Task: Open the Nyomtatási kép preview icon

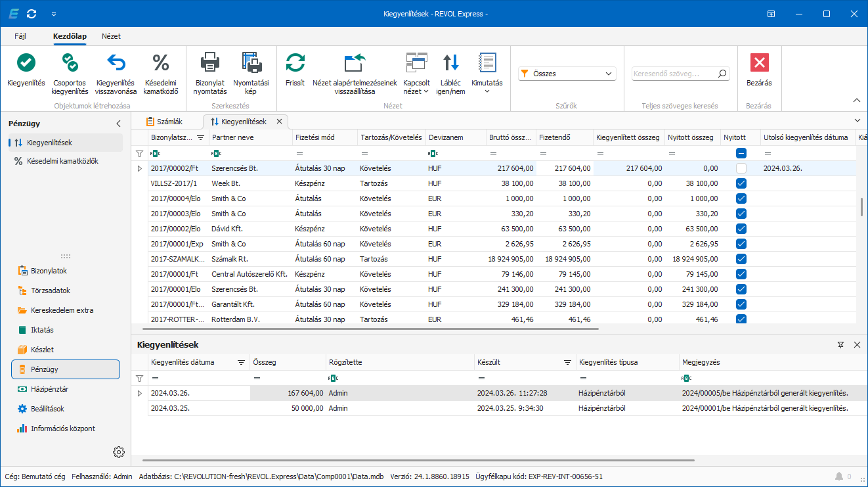Action: 251,63
